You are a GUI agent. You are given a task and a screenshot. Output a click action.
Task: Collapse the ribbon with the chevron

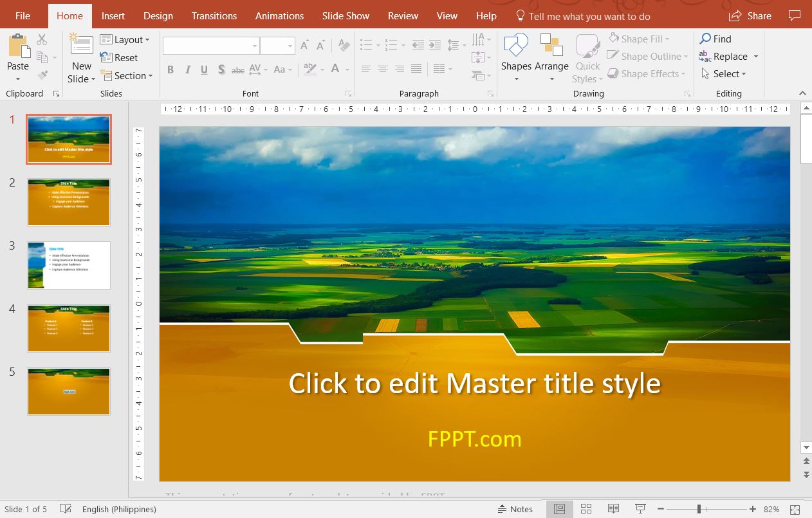(802, 93)
